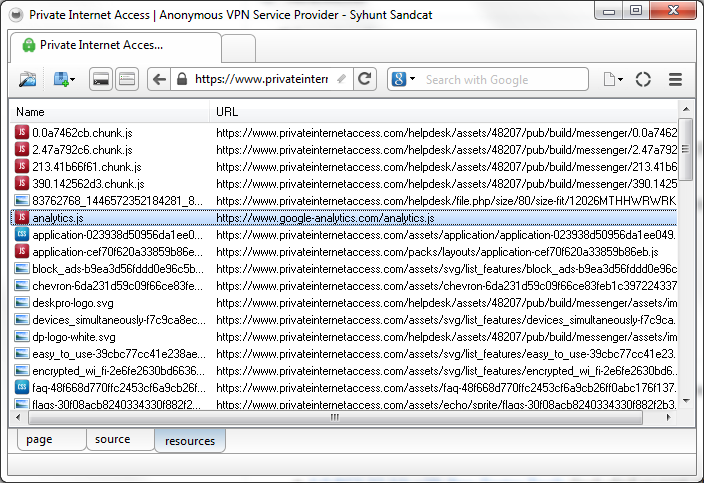Click JS icon beside application-cef70f620a33859b86e
Screen dimensions: 704x483
click(22, 251)
